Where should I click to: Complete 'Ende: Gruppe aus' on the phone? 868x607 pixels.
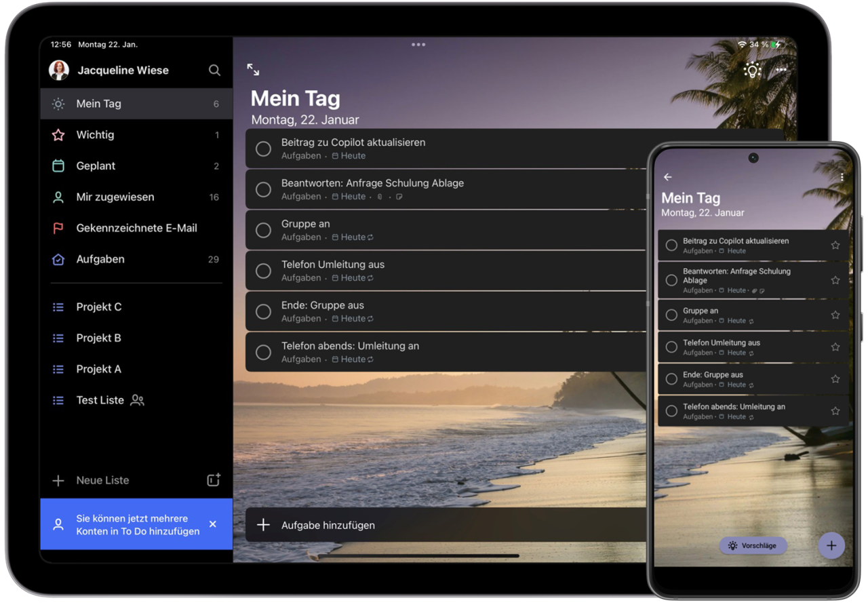671,379
